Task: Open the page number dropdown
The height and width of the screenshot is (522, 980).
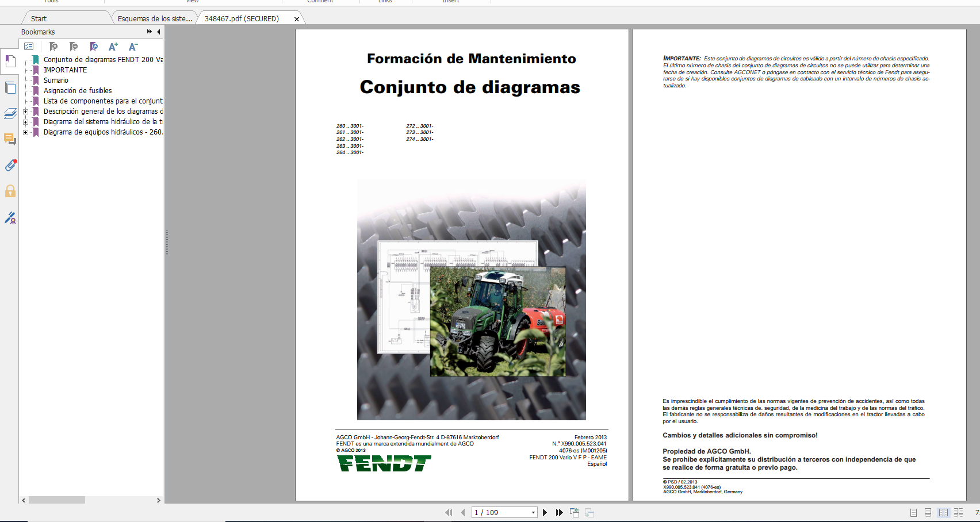Action: click(x=533, y=512)
